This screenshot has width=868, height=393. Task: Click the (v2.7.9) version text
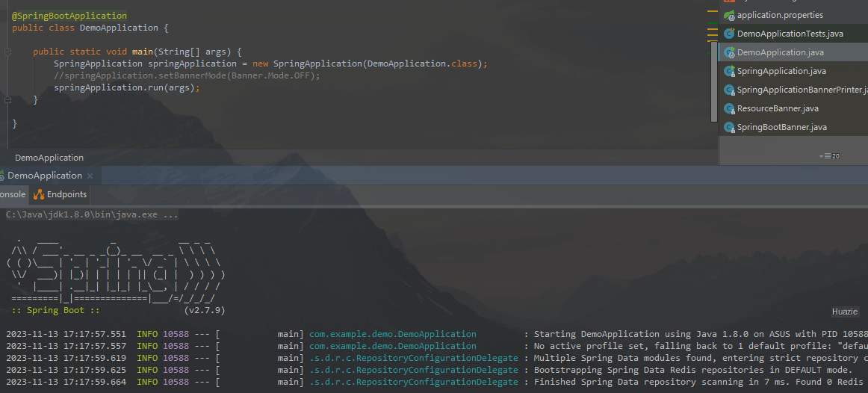click(x=204, y=311)
